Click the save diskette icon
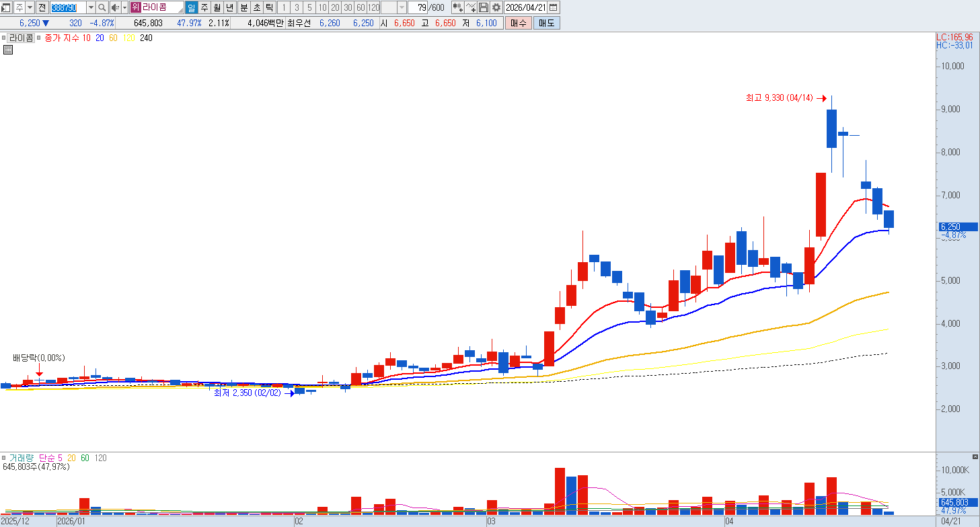Image resolution: width=980 pixels, height=527 pixels. [x=484, y=7]
